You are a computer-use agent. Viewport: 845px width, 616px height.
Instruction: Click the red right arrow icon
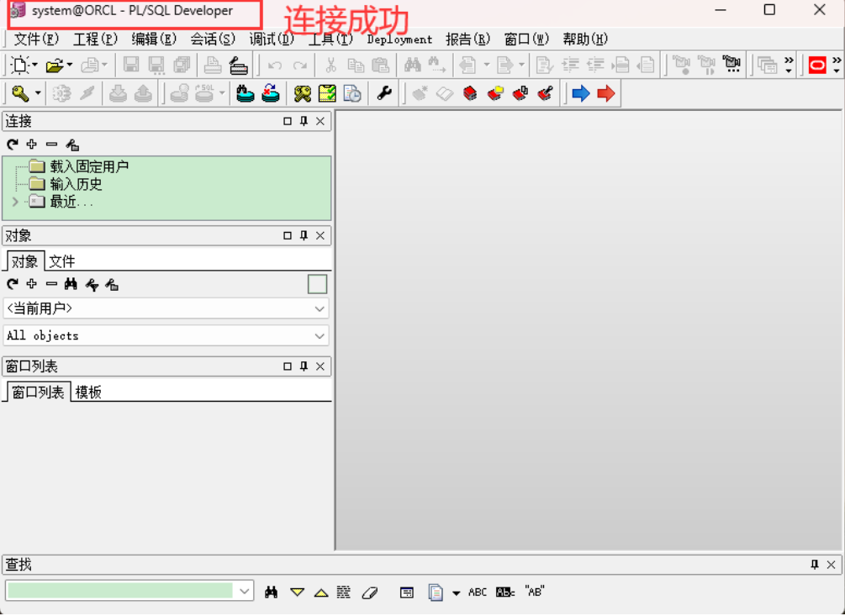click(605, 93)
